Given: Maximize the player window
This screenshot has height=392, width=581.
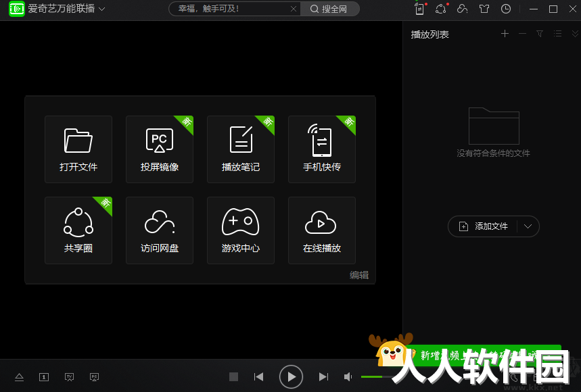Looking at the screenshot, I should (x=553, y=9).
